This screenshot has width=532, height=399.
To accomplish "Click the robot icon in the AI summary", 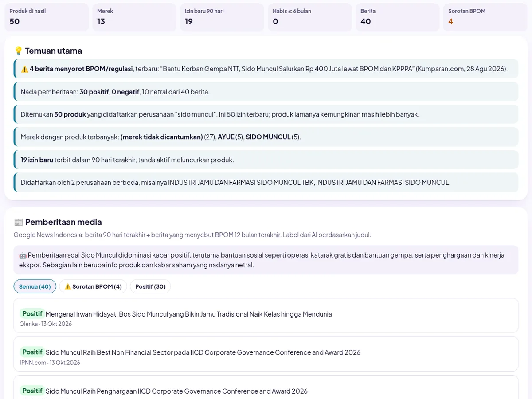I will (23, 255).
